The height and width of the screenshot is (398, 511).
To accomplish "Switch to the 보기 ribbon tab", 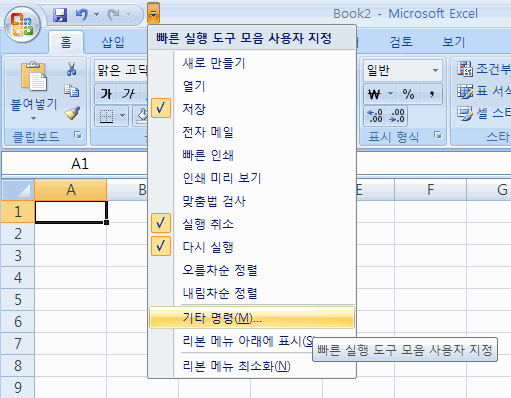I will coord(453,42).
